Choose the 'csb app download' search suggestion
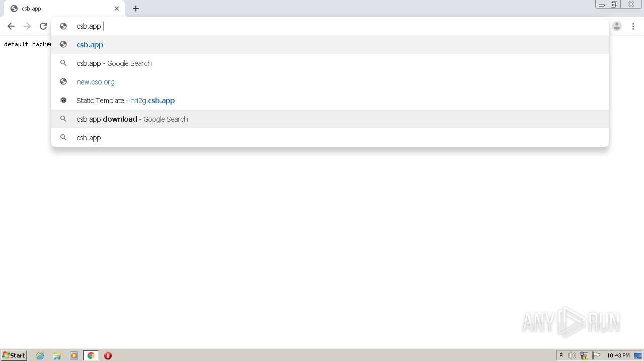644x362 pixels. pos(330,119)
